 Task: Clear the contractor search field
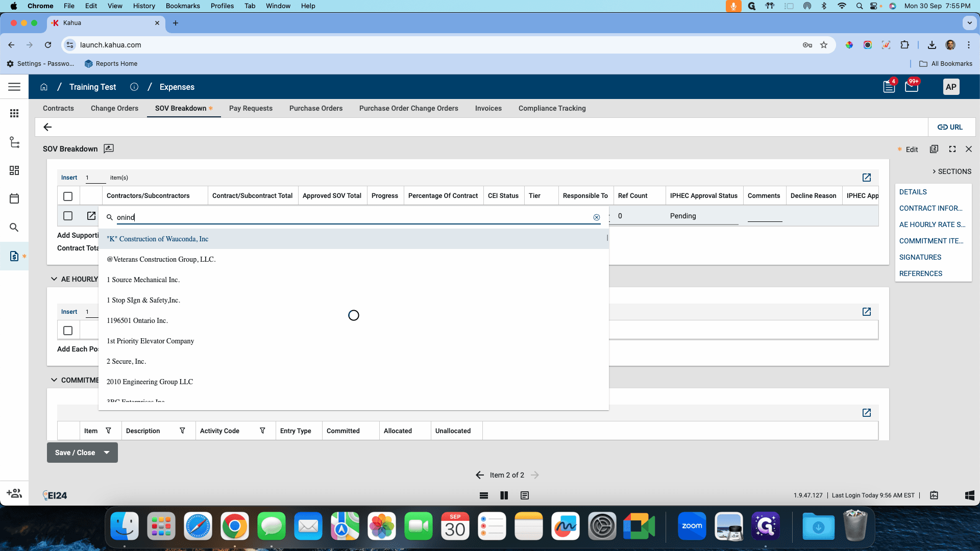coord(596,217)
